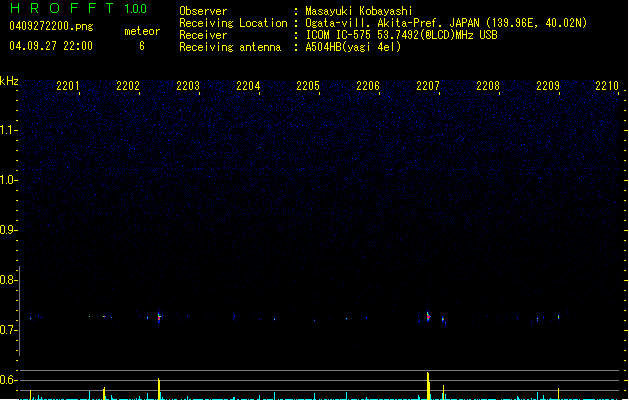Click the 2201 time axis label
The width and height of the screenshot is (629, 400).
tap(68, 86)
